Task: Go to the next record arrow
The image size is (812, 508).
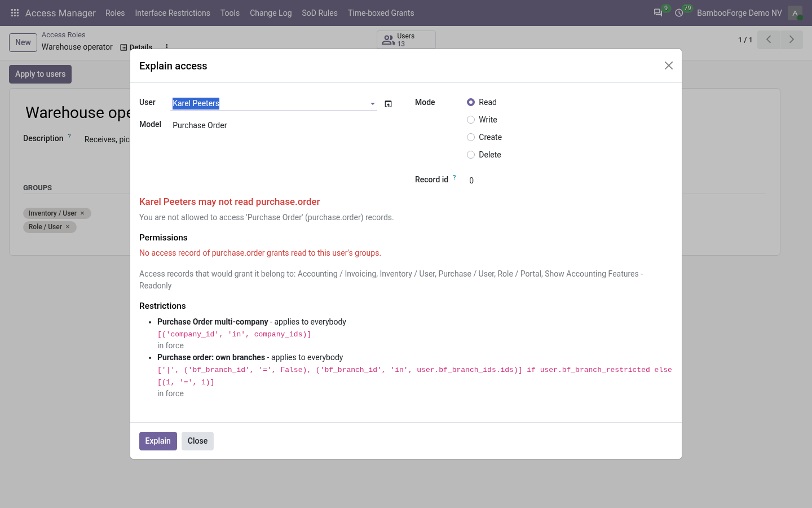Action: (792, 40)
